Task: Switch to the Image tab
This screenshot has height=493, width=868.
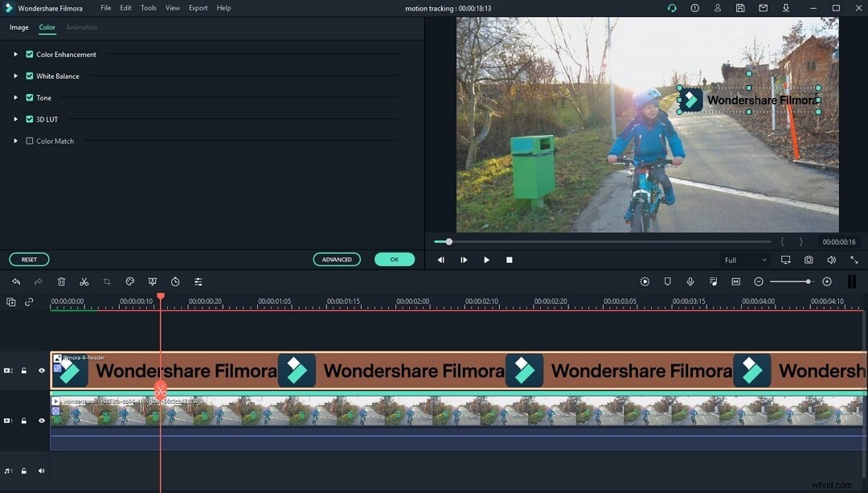Action: [18, 27]
